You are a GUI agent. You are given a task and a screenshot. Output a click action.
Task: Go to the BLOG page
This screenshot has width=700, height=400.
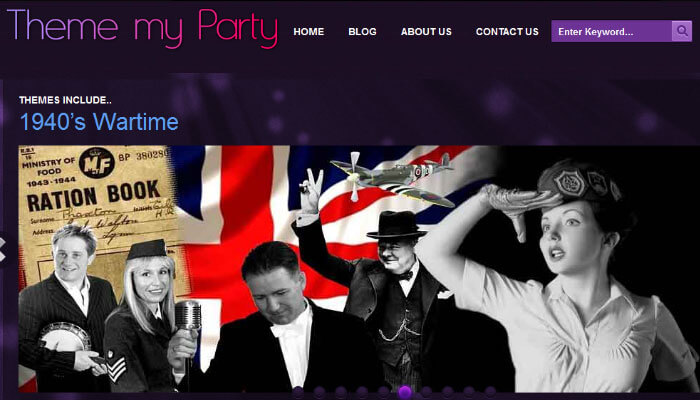coord(362,32)
